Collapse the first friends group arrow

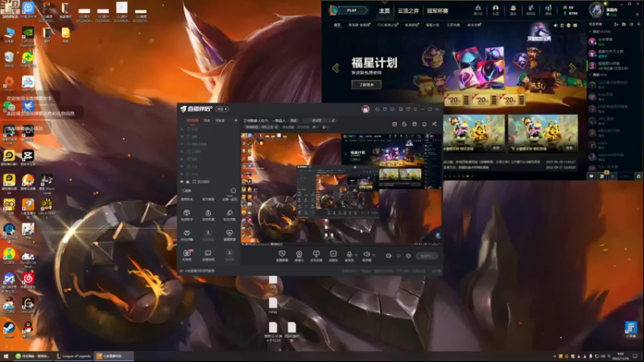[590, 31]
